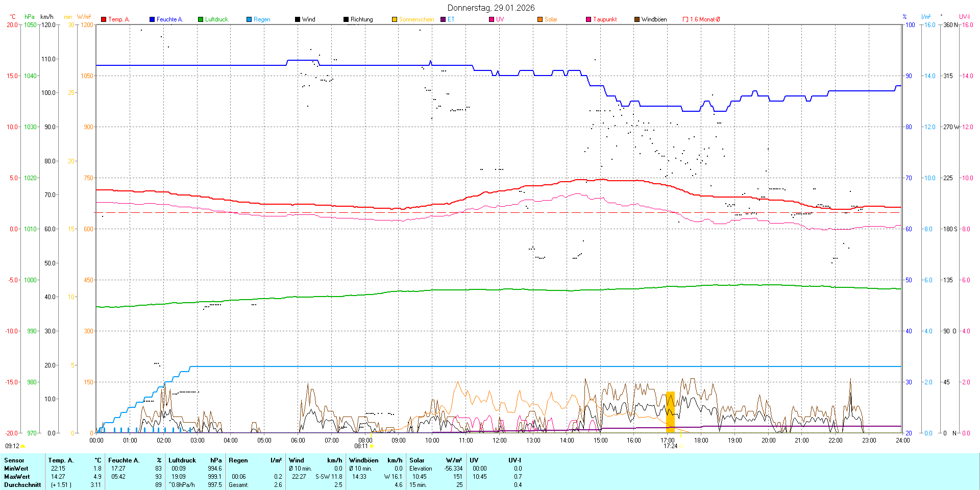Click the Donnerstag, 29.01.2026 chart title
Image resolution: width=980 pixels, height=490 pixels.
491,8
